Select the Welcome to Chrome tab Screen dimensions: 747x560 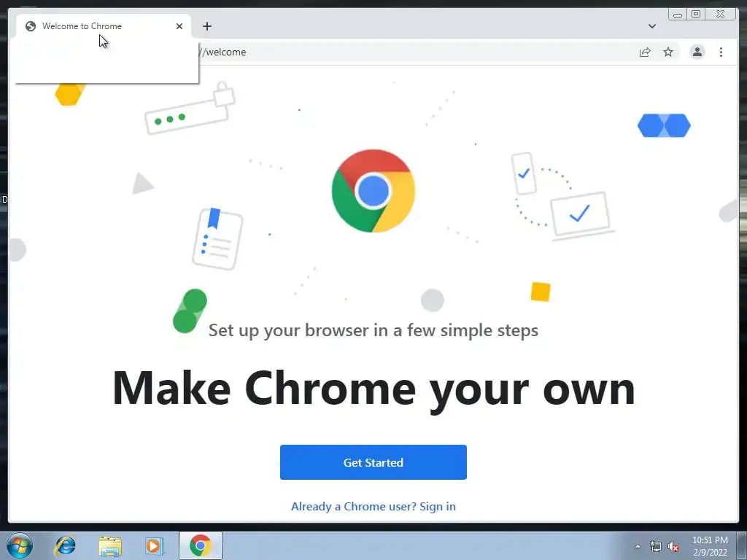pyautogui.click(x=104, y=26)
